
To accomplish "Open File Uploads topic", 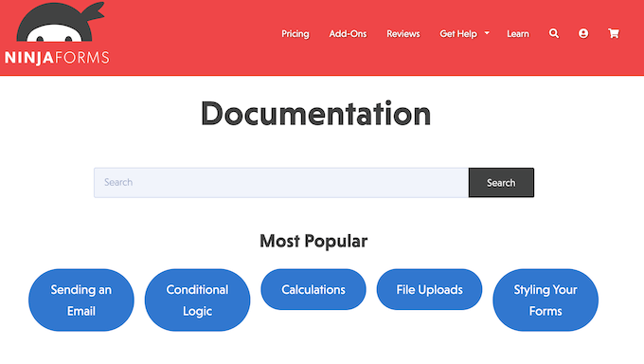I will click(x=429, y=289).
